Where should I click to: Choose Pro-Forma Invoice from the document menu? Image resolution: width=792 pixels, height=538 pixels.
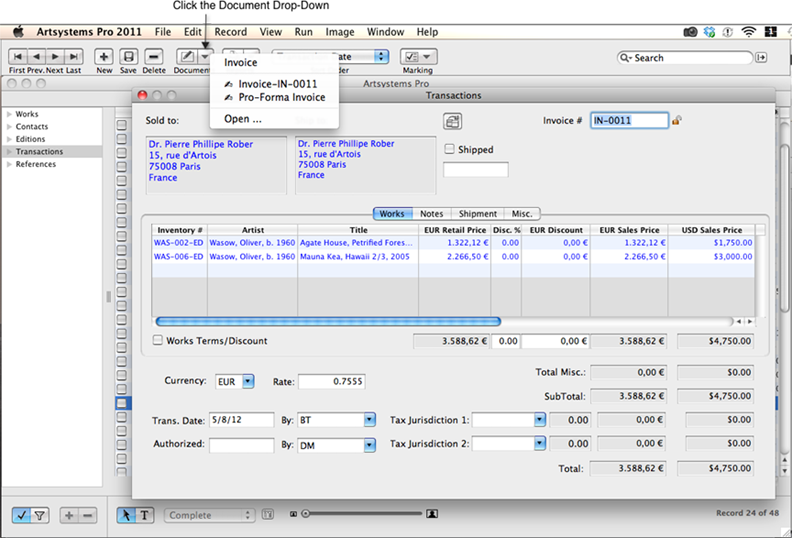point(281,98)
